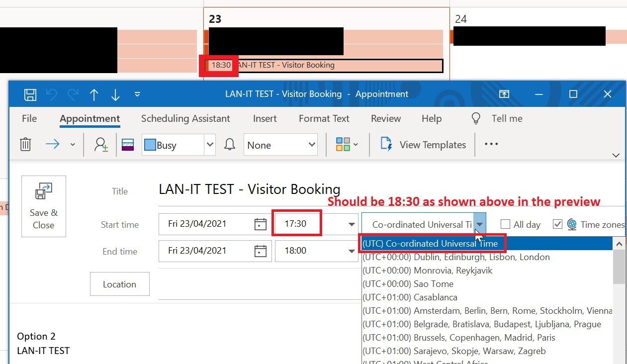Open the Format Text tab
Image resolution: width=627 pixels, height=364 pixels.
click(324, 118)
